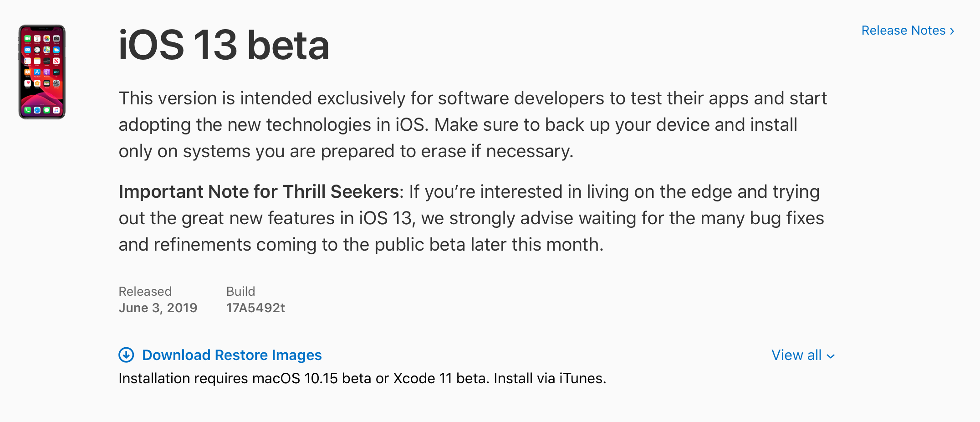980x422 pixels.
Task: Click the Download Restore Images link
Action: [x=232, y=355]
